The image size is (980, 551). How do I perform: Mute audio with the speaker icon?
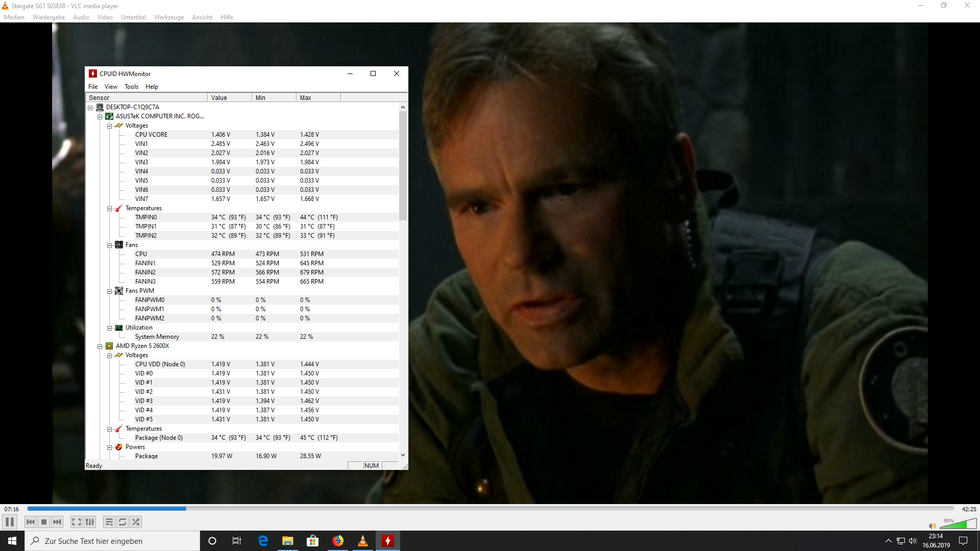click(932, 526)
